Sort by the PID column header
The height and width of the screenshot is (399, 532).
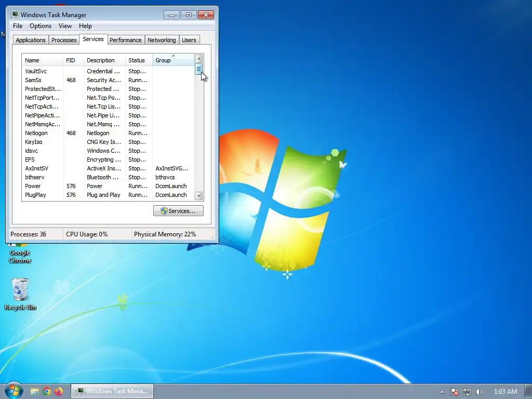pos(73,60)
